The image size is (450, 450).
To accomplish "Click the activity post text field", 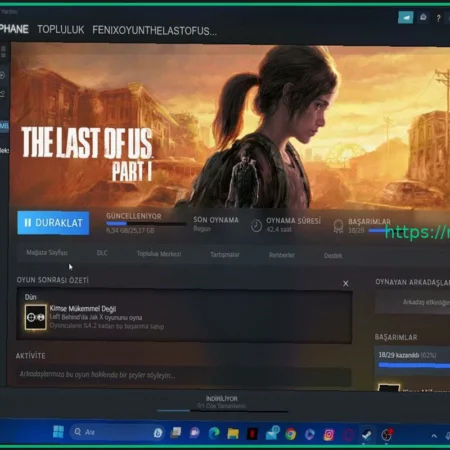I will [184, 376].
